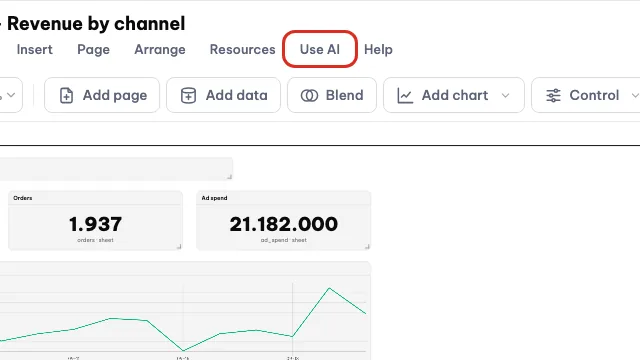Click the Orders scorecard title label
The image size is (640, 360).
[x=23, y=198]
